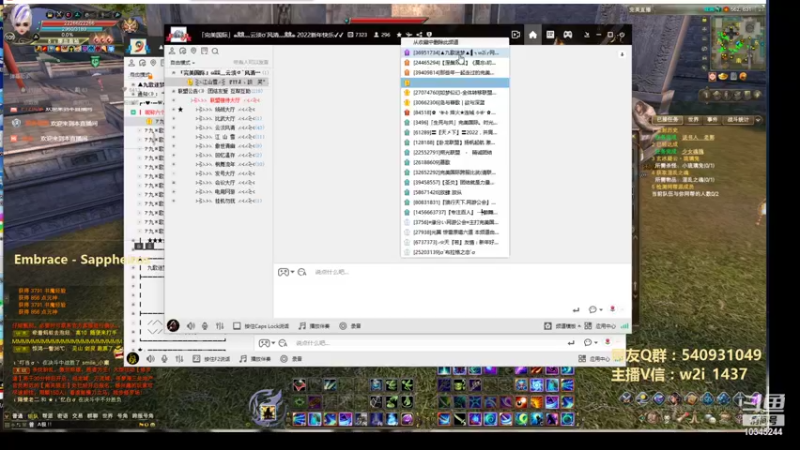The height and width of the screenshot is (450, 800).
Task: Enable the 按住Caps Lock说话 checkbox
Action: tap(237, 326)
